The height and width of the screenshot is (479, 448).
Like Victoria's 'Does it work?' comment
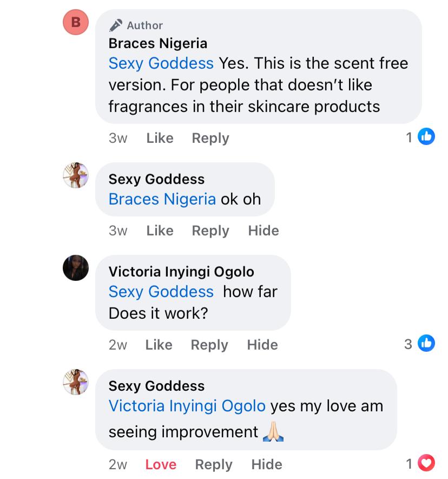159,345
